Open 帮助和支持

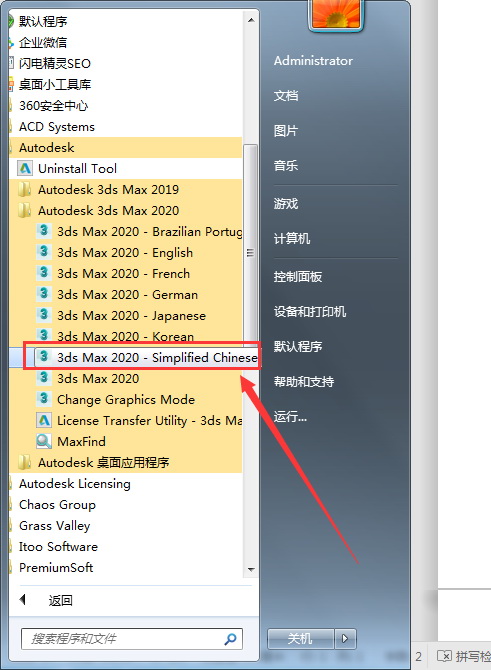[304, 381]
